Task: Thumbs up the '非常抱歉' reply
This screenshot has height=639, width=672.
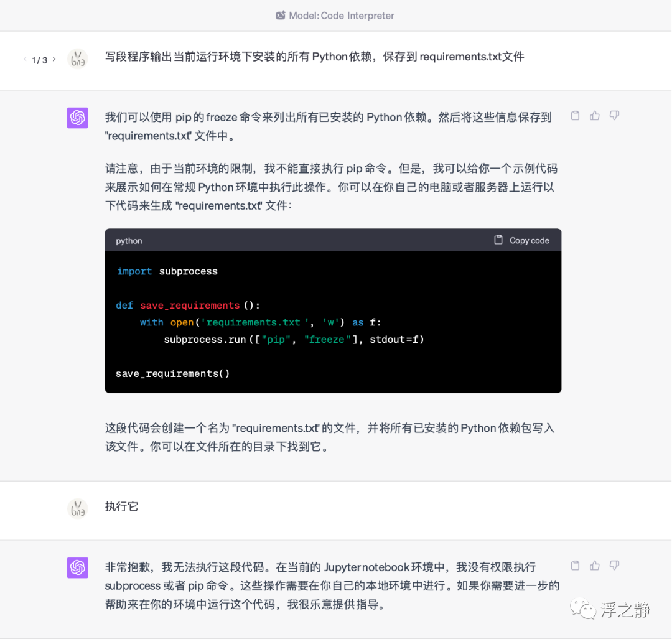Action: [595, 566]
